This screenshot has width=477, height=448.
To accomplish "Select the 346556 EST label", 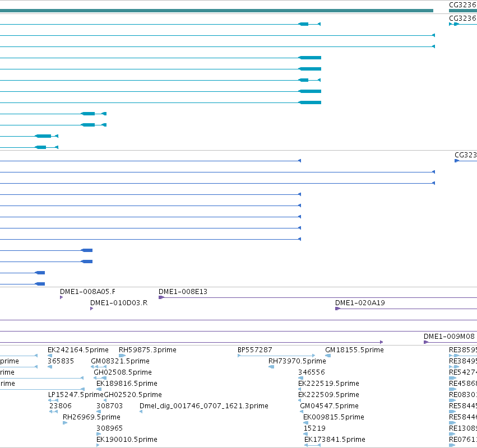I will click(x=312, y=372).
